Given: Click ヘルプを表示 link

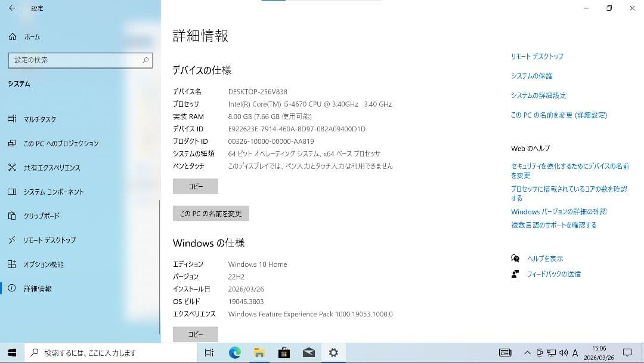Looking at the screenshot, I should point(545,259).
